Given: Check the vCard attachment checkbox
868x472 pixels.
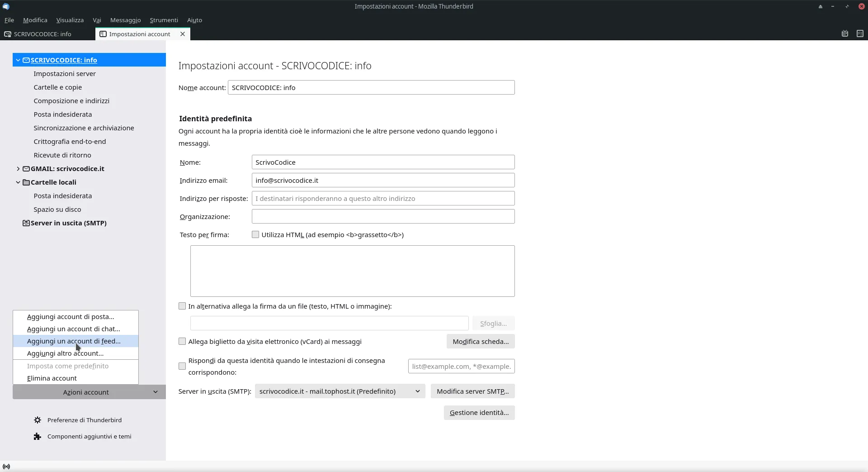Looking at the screenshot, I should pyautogui.click(x=182, y=342).
